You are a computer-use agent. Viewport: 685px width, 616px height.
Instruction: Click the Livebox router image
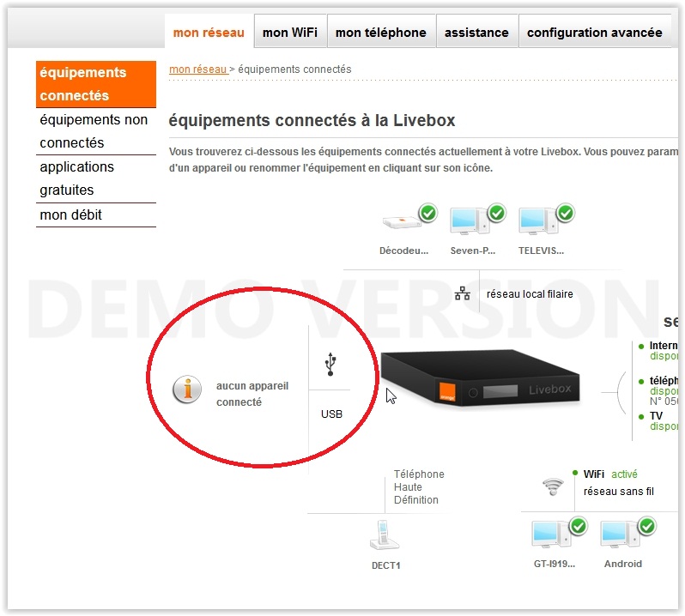480,377
